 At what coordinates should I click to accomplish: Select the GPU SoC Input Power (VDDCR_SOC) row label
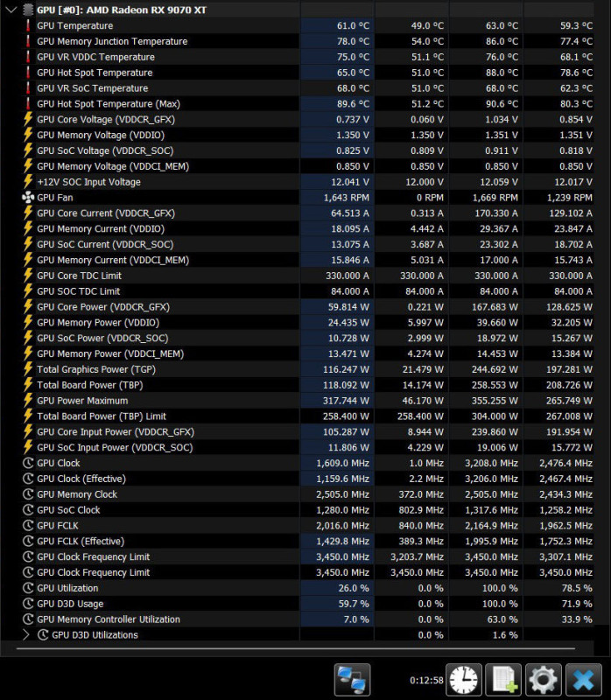pyautogui.click(x=115, y=447)
